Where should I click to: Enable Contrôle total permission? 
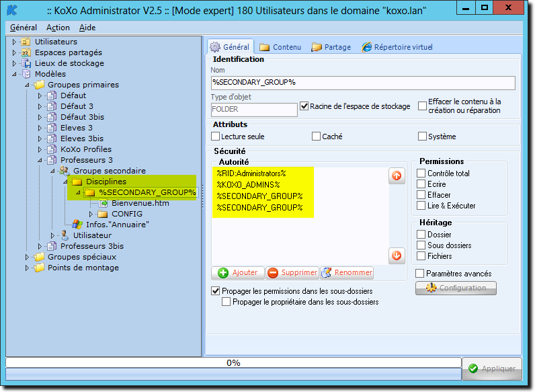(421, 173)
